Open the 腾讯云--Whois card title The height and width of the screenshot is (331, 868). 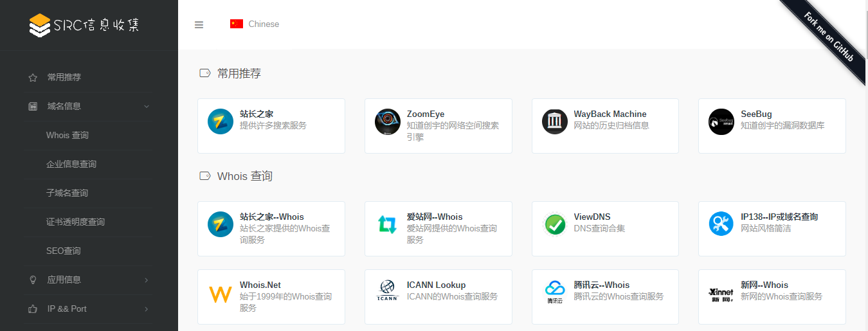click(602, 285)
